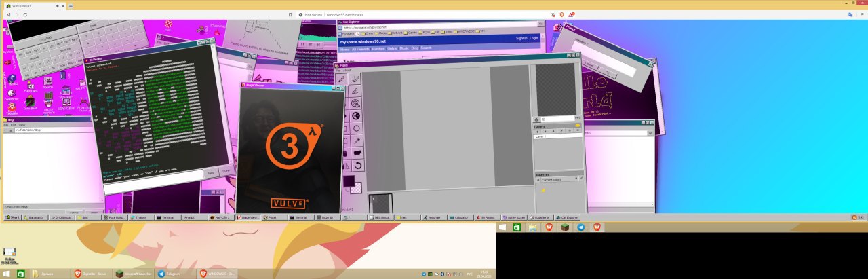Select the lighten tool in Piskel toolbar

point(356,115)
